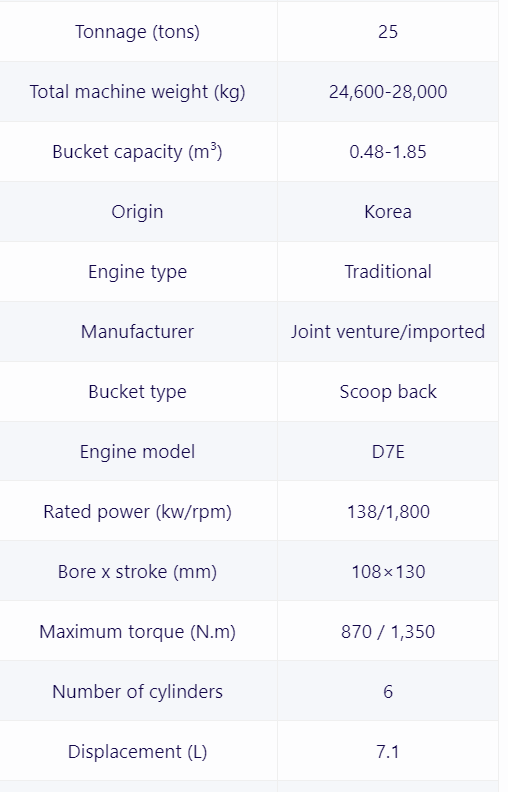Select the 24,600-28,000 weight value

tap(388, 92)
